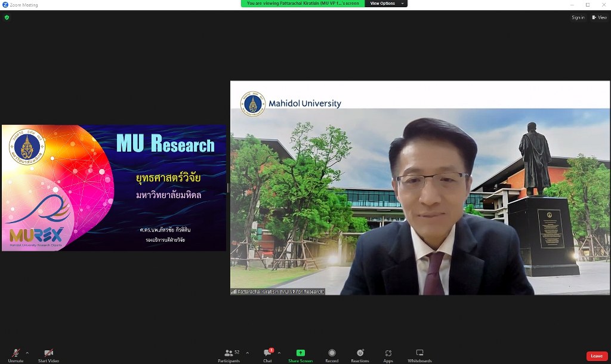
Task: Change layout using the View menu
Action: [599, 17]
